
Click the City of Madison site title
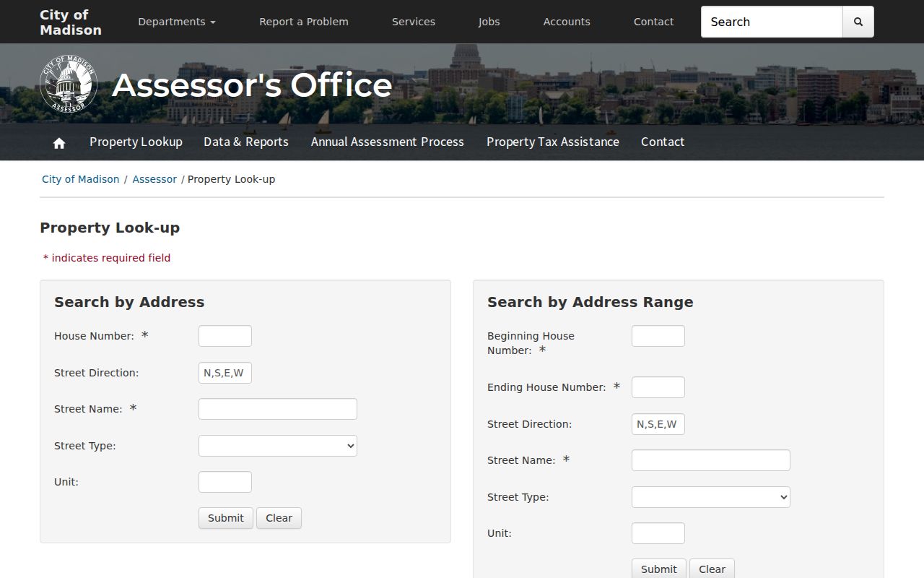[x=71, y=22]
